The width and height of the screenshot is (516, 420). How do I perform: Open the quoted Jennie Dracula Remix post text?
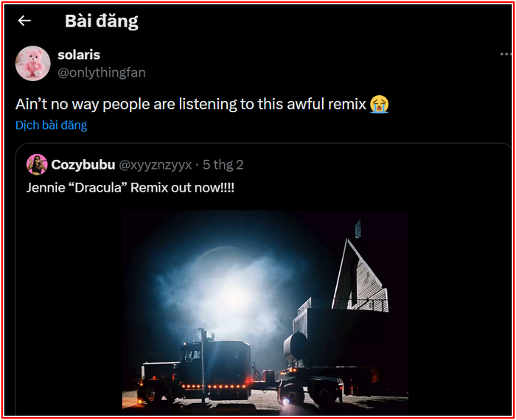(130, 188)
